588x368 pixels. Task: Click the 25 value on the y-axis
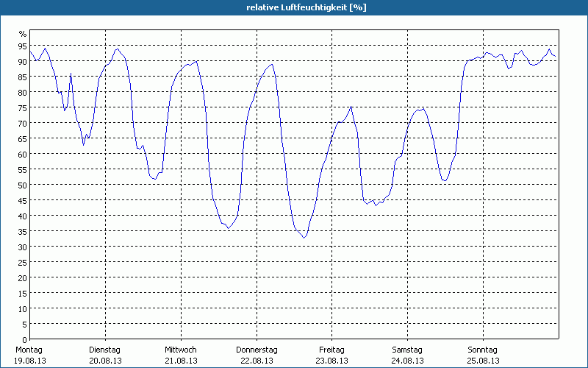click(x=23, y=262)
